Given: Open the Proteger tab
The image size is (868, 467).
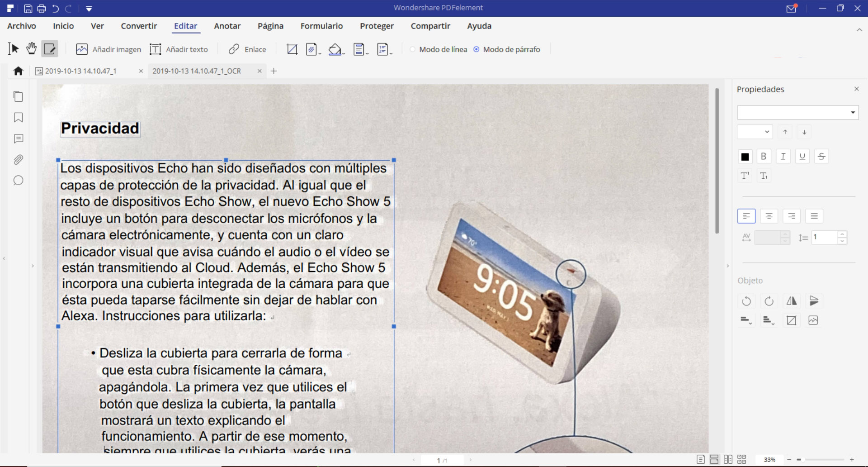Looking at the screenshot, I should [x=377, y=26].
